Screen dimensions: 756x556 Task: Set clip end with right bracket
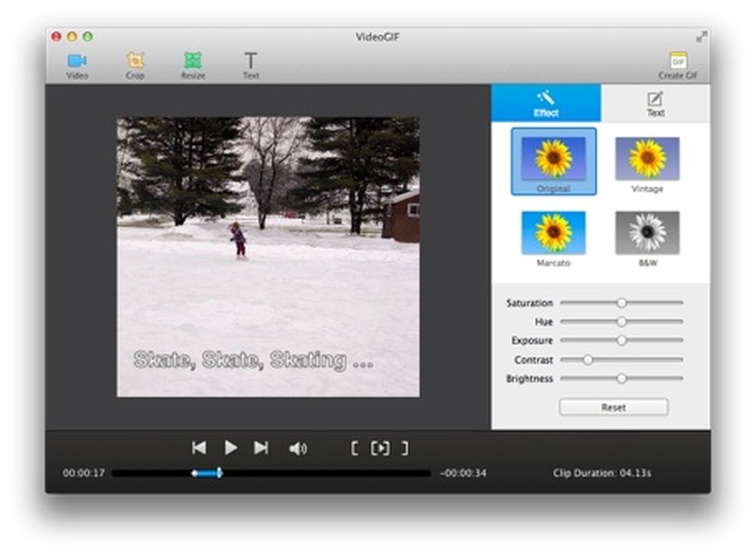(404, 448)
